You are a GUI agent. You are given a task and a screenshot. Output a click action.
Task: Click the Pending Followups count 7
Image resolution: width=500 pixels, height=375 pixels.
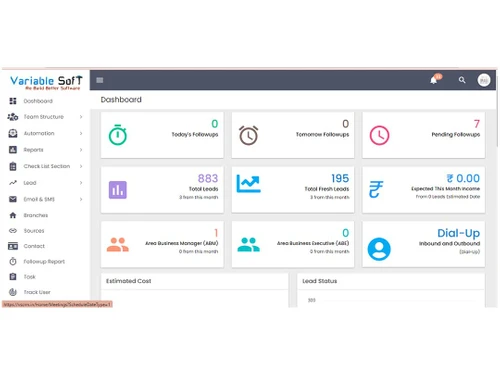tap(477, 124)
